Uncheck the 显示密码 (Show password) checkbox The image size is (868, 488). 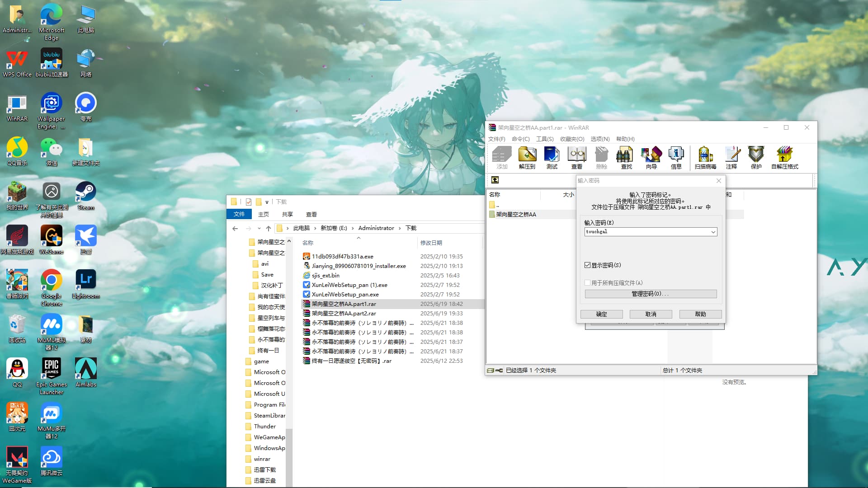tap(587, 265)
